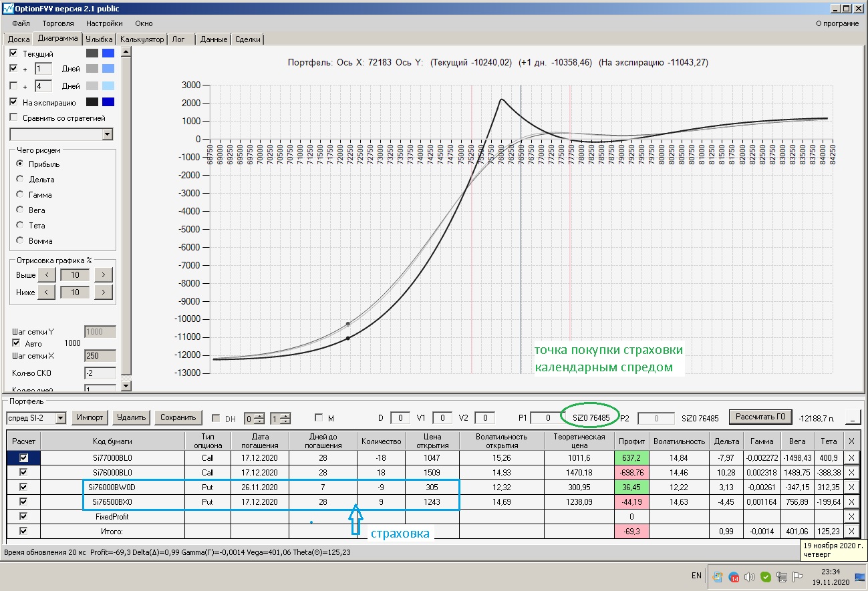Click the DH stepper showing 1
The image size is (868, 591).
pyautogui.click(x=281, y=419)
